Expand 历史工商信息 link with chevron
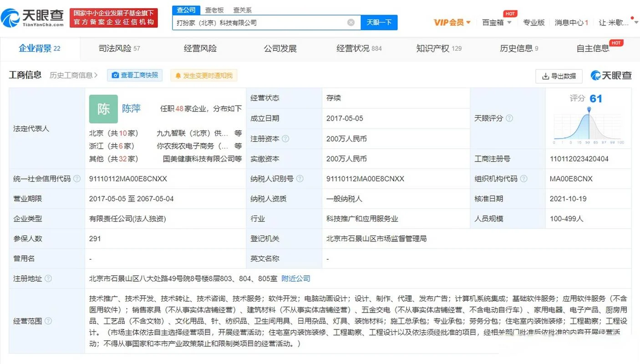 click(73, 75)
